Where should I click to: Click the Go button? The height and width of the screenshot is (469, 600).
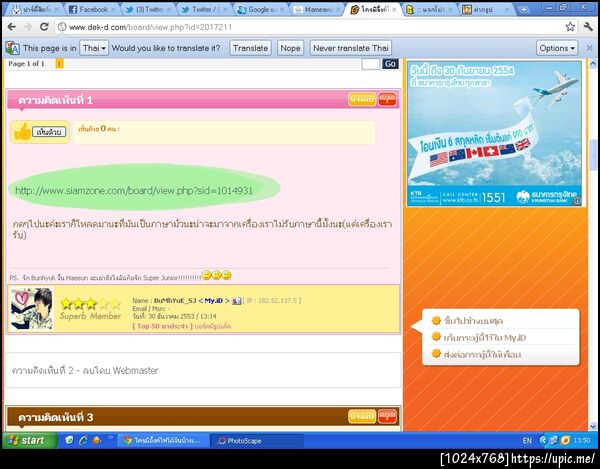390,64
